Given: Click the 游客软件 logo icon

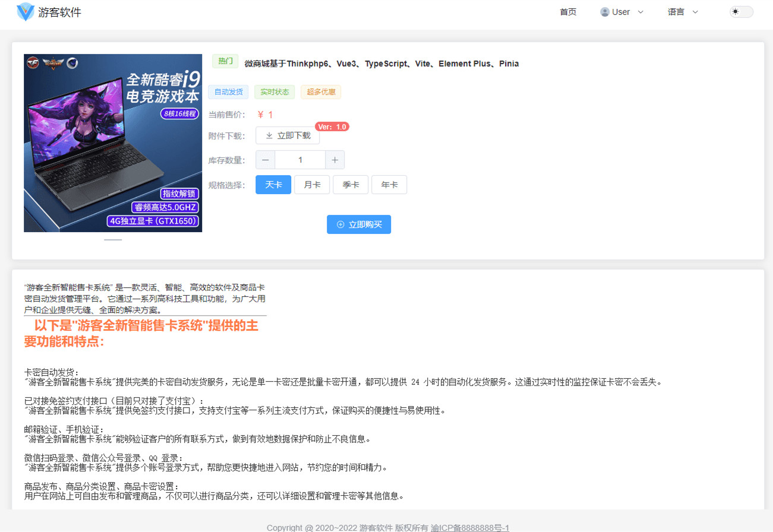Looking at the screenshot, I should (26, 12).
